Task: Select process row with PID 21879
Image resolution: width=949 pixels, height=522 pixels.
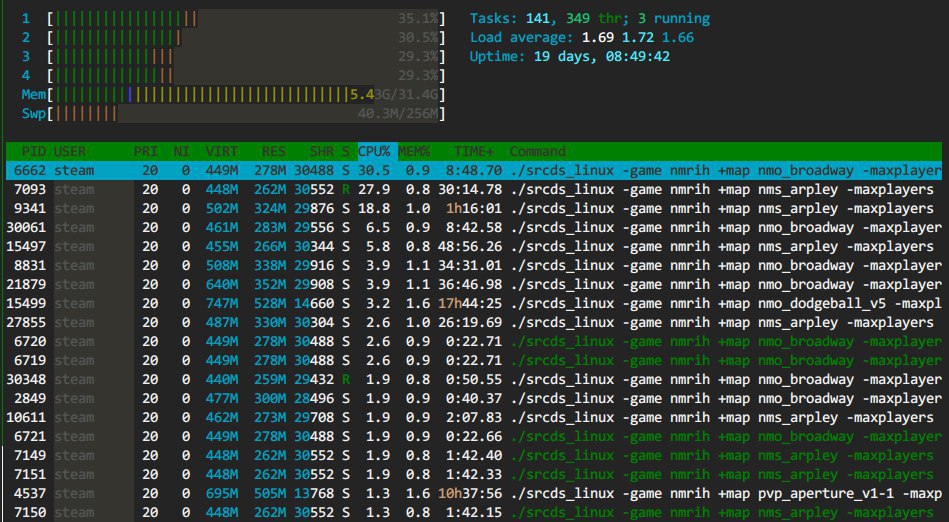Action: click(474, 285)
